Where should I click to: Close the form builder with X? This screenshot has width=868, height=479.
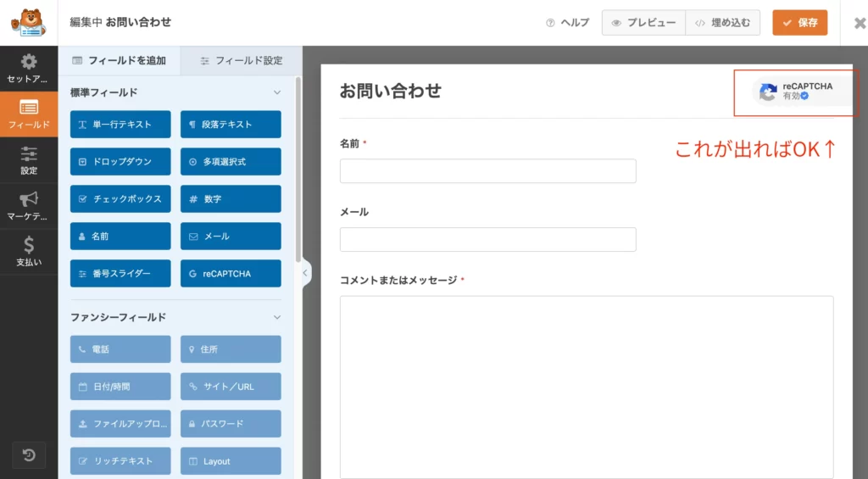pyautogui.click(x=860, y=23)
